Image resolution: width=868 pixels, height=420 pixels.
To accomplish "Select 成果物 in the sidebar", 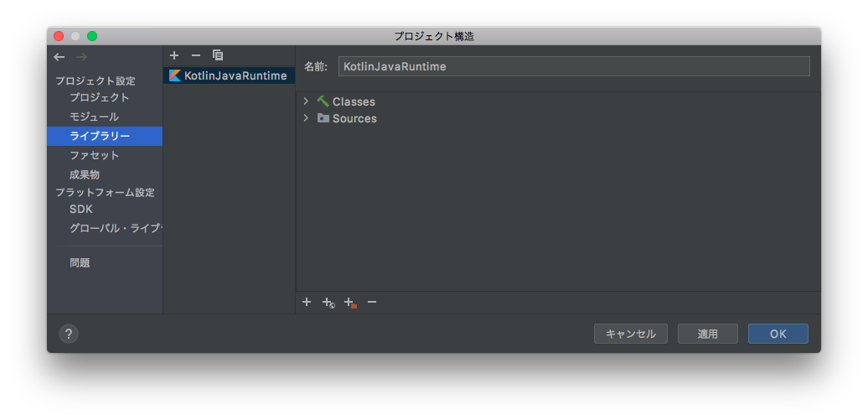I will click(85, 174).
